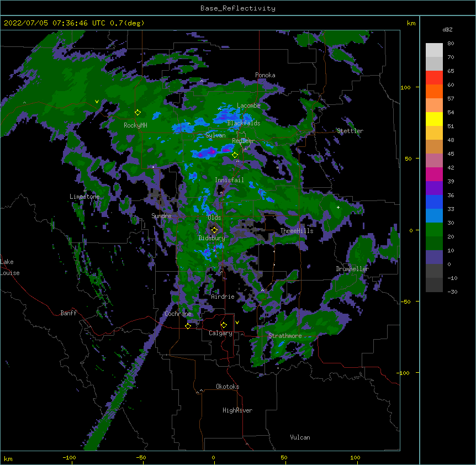Click the Limestone label
The image size is (476, 465).
click(x=84, y=197)
